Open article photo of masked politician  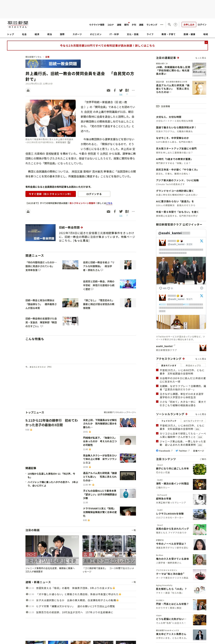[51, 118]
